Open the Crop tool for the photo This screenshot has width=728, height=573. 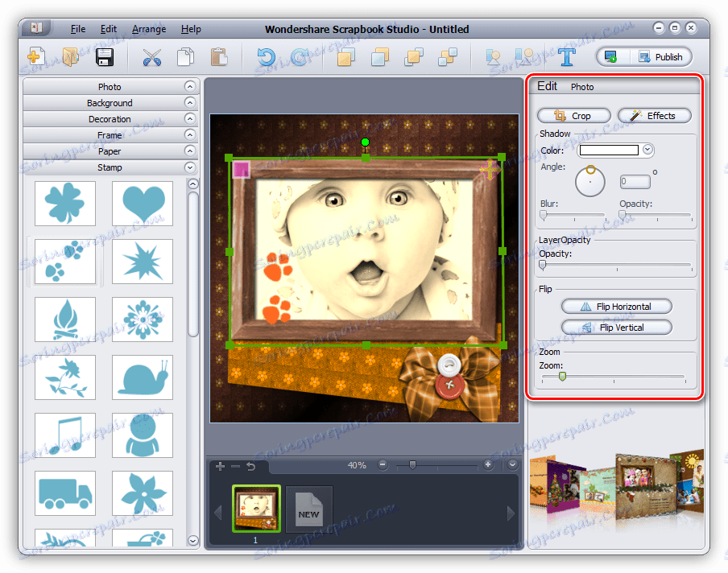tap(573, 115)
